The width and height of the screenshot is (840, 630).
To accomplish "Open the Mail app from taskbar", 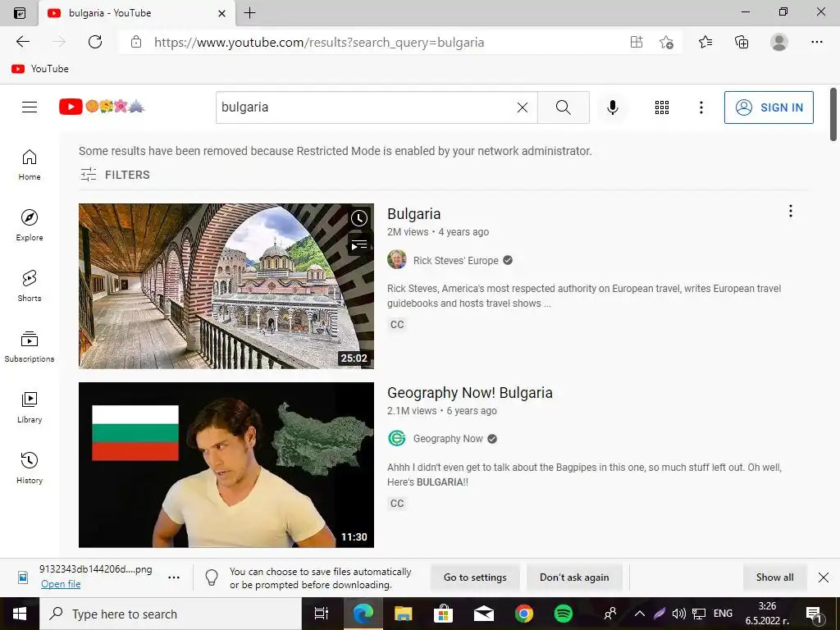I will click(484, 614).
